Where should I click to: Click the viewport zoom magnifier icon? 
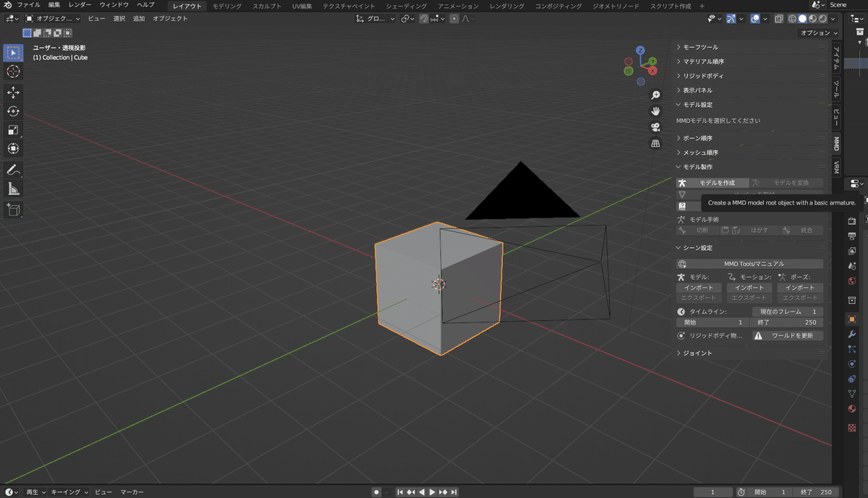coord(655,95)
